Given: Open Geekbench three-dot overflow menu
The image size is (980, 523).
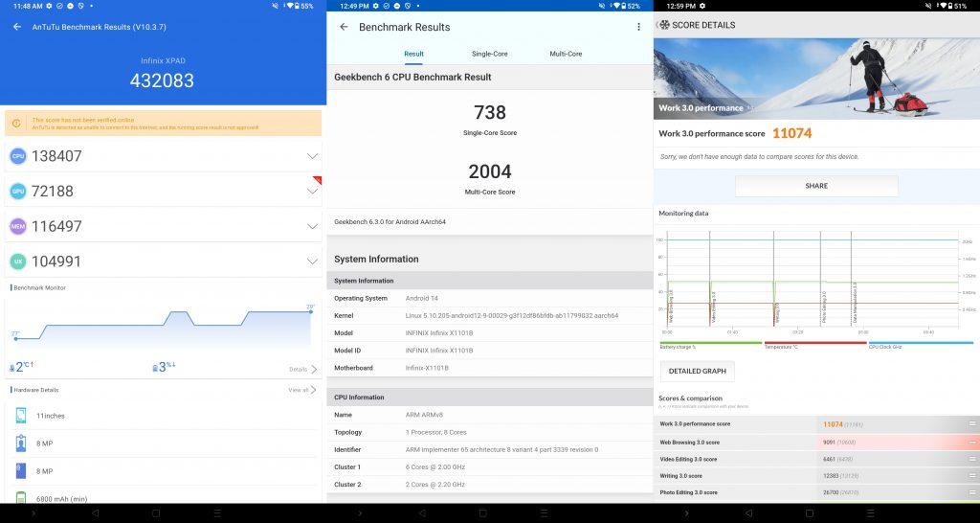Looking at the screenshot, I should pos(638,27).
